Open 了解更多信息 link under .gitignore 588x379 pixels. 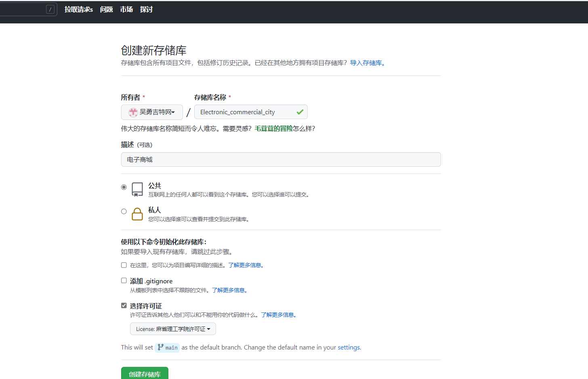(229, 290)
